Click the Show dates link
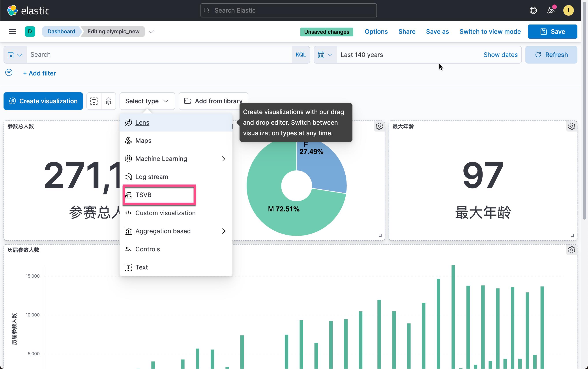588x369 pixels. (500, 55)
